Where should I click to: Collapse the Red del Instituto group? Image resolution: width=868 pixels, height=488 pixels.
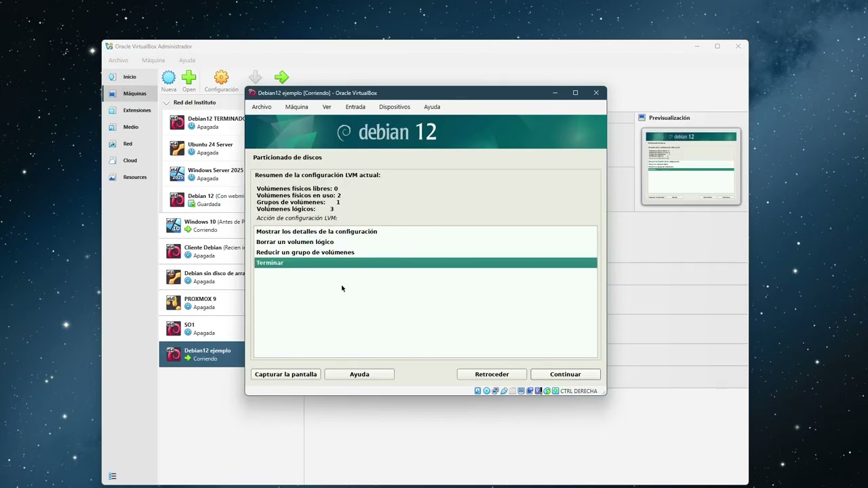pos(167,103)
